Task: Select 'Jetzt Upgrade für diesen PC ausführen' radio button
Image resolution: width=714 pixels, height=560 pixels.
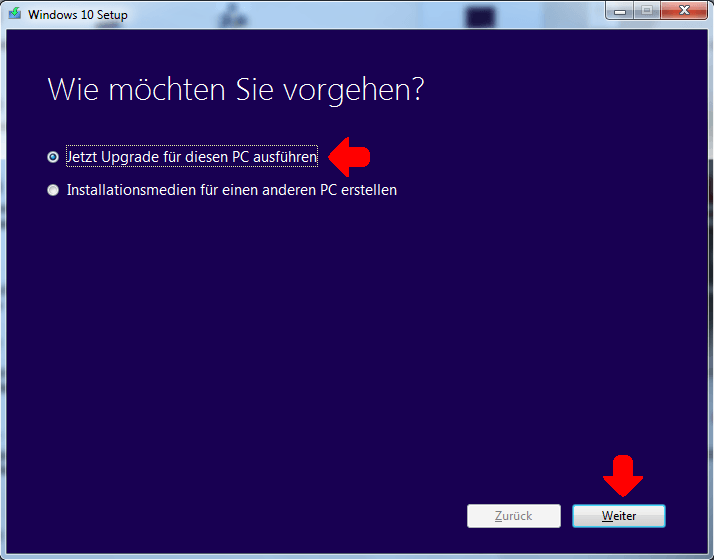Action: pos(53,157)
